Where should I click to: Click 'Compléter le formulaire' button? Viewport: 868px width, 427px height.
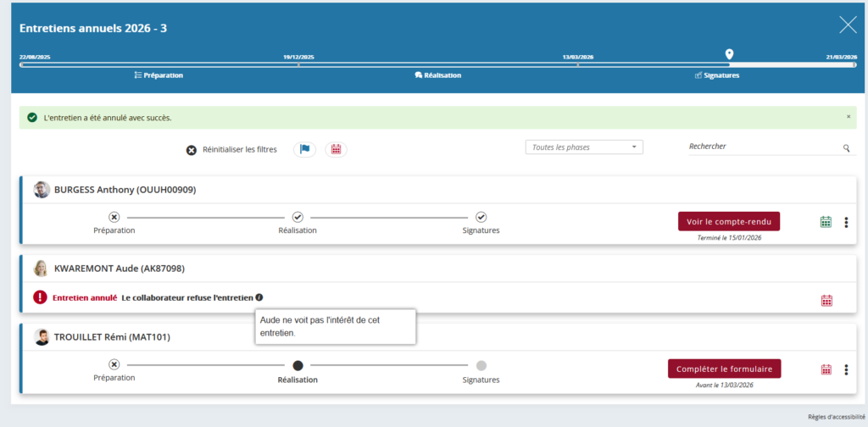(x=724, y=369)
